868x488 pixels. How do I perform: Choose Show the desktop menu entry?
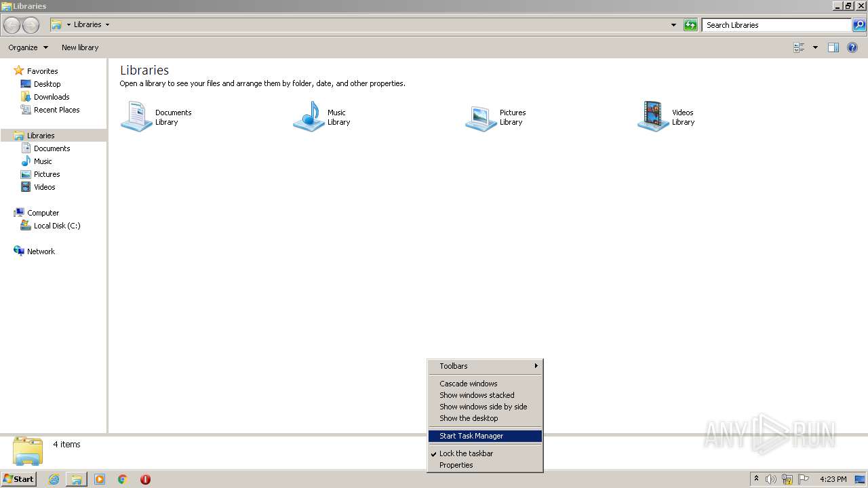(485, 418)
